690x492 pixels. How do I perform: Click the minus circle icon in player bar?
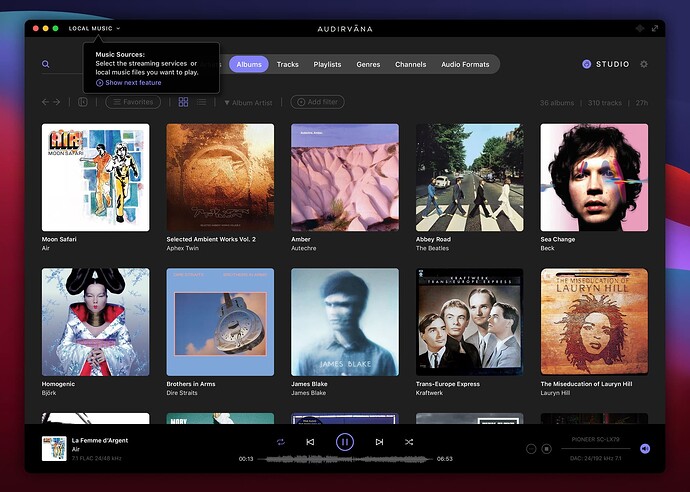[531, 449]
